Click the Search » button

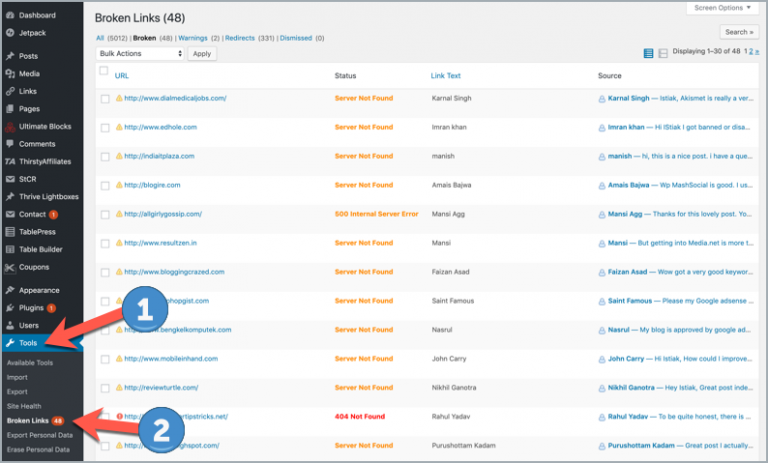tap(739, 32)
